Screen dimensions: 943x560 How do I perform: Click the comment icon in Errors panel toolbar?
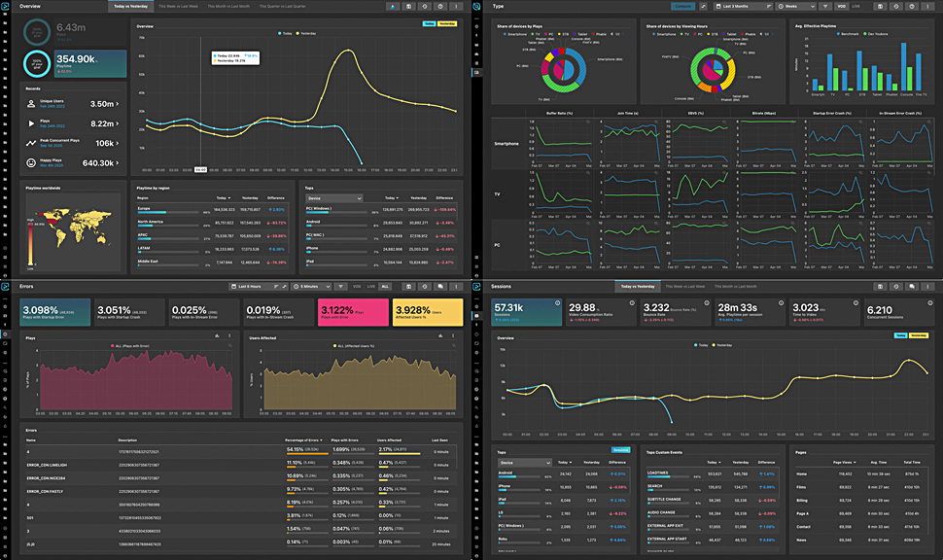click(x=440, y=286)
